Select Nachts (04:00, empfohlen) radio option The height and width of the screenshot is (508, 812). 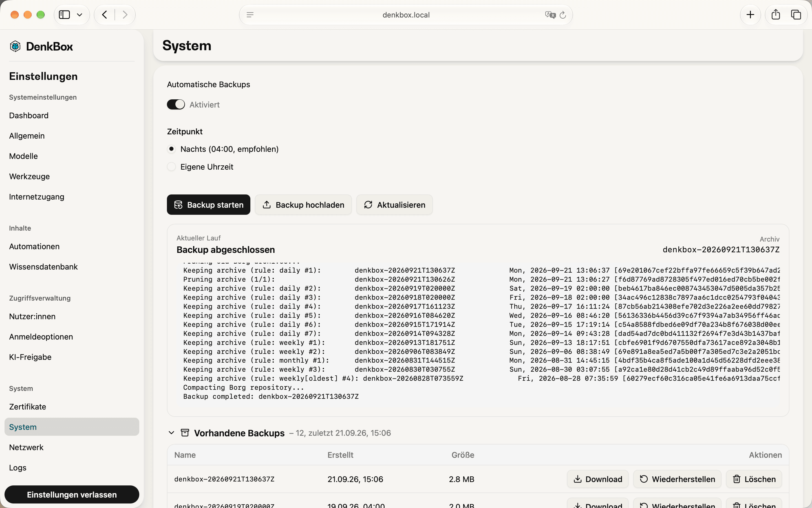pyautogui.click(x=171, y=149)
